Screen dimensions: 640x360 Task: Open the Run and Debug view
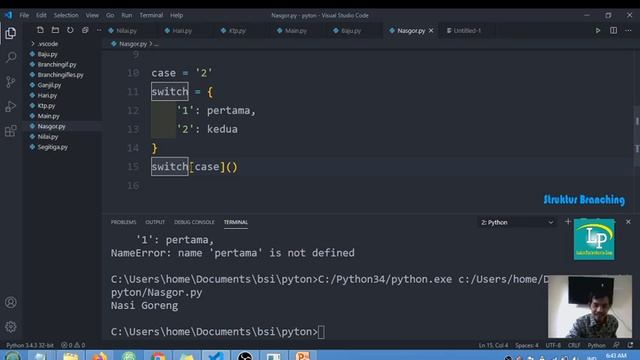tap(11, 106)
